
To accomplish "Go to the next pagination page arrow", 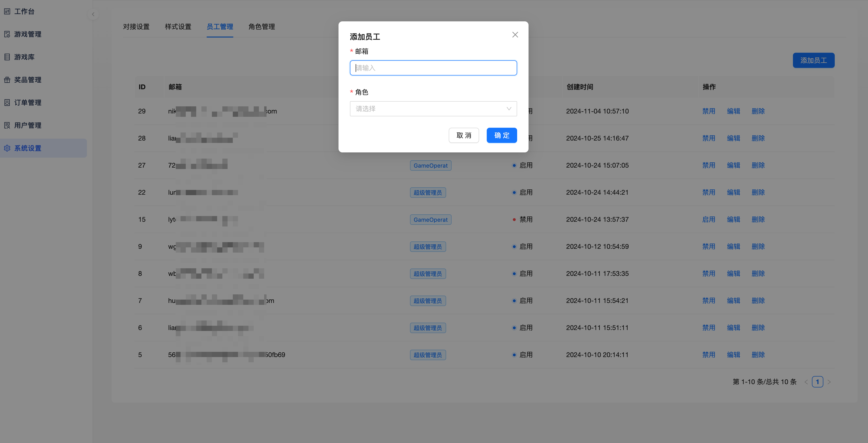I will click(x=829, y=382).
